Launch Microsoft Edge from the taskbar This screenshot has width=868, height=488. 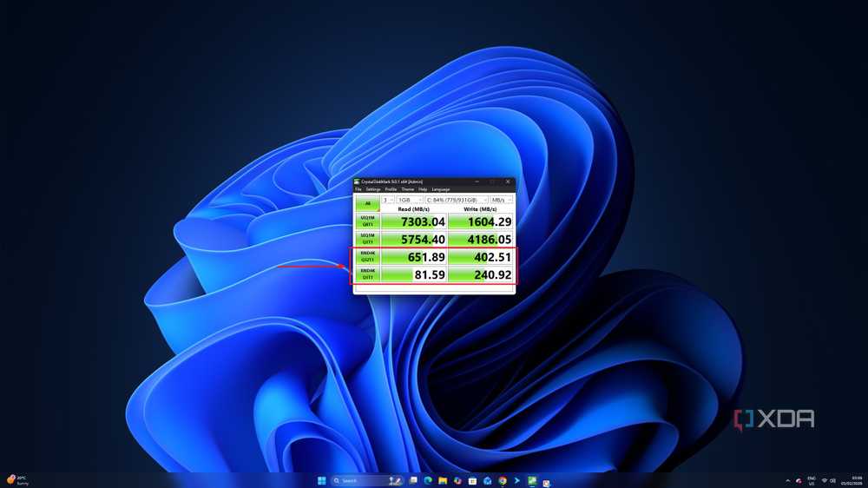pos(428,481)
